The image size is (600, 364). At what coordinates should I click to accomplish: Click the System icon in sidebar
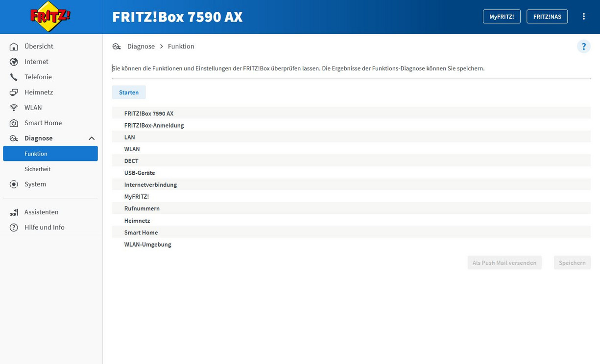[x=14, y=184]
